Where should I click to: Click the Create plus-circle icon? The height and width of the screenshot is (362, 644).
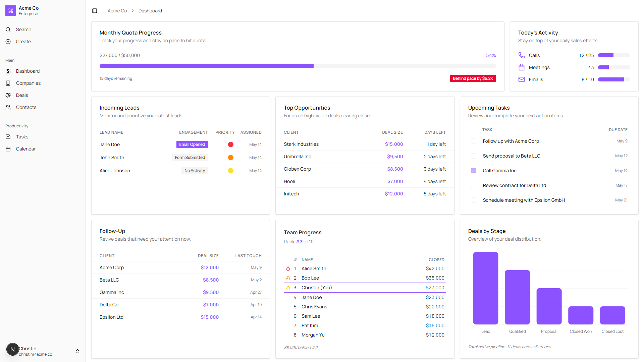tap(8, 42)
